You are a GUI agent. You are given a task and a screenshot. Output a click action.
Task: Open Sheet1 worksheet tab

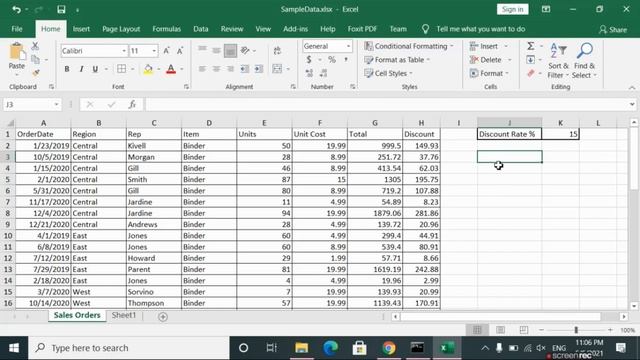pos(124,315)
